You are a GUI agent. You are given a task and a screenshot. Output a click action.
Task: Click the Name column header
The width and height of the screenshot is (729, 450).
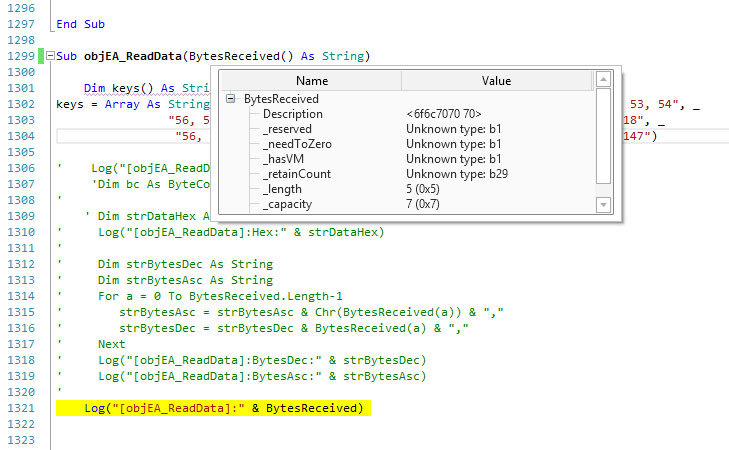click(311, 80)
